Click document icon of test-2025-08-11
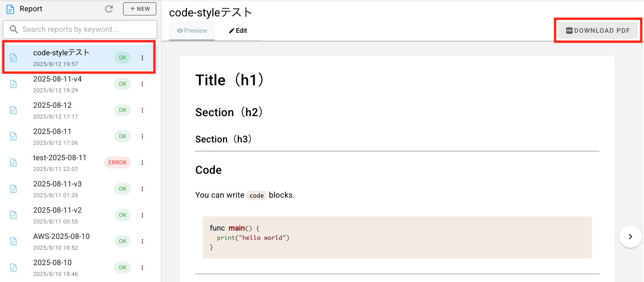This screenshot has width=644, height=282. point(14,163)
